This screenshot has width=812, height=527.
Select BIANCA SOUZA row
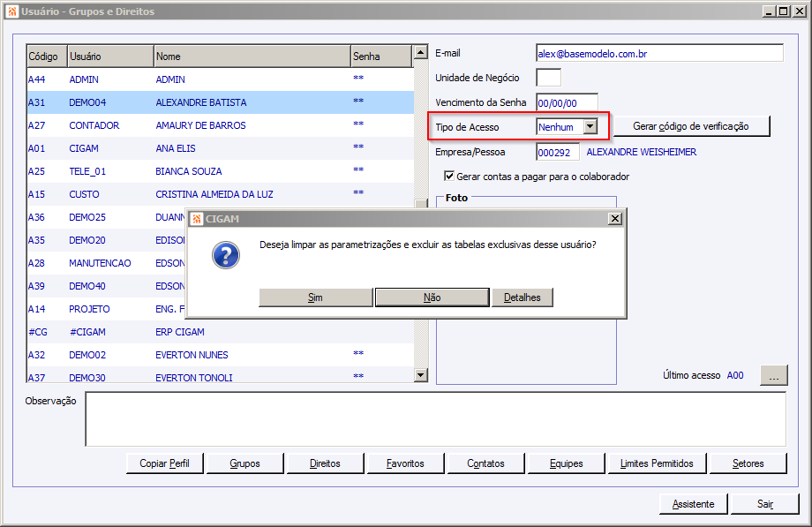pos(221,171)
